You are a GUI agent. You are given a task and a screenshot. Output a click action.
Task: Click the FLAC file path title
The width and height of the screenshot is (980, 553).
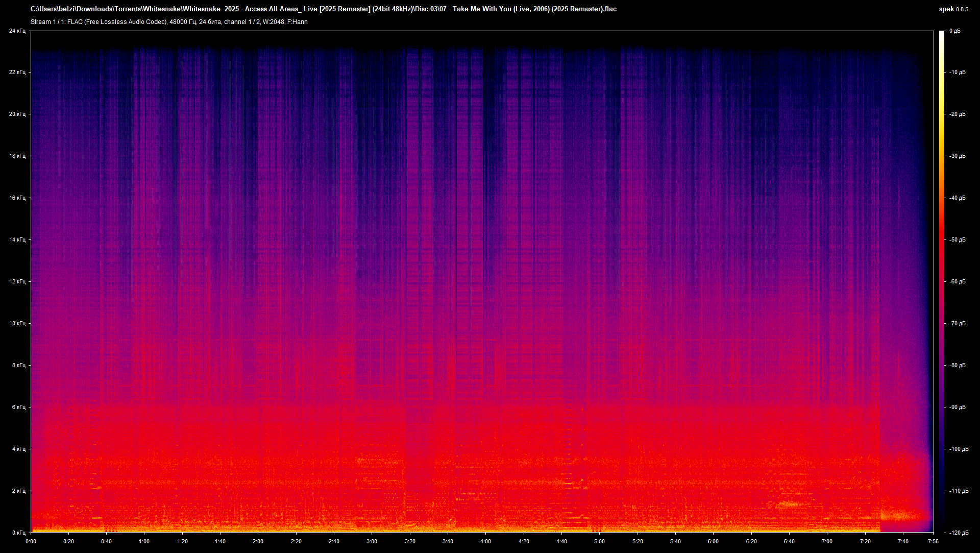point(323,9)
